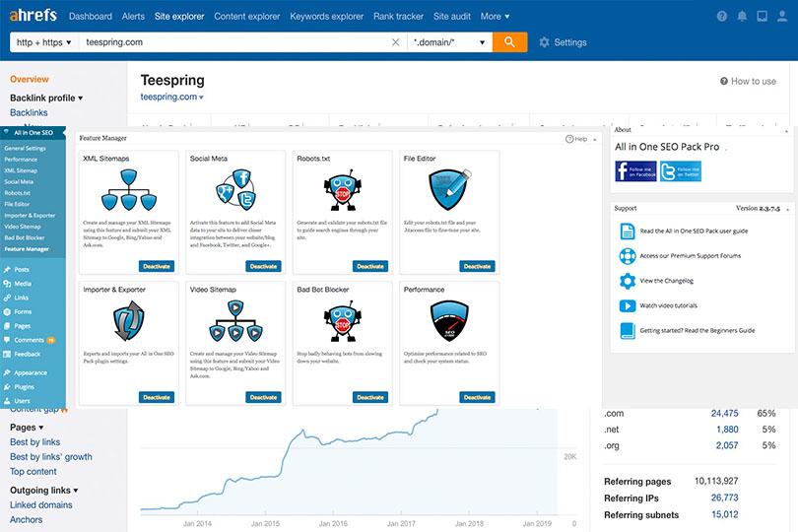The width and height of the screenshot is (798, 532).
Task: Open the help question mark icon in header
Action: (722, 17)
